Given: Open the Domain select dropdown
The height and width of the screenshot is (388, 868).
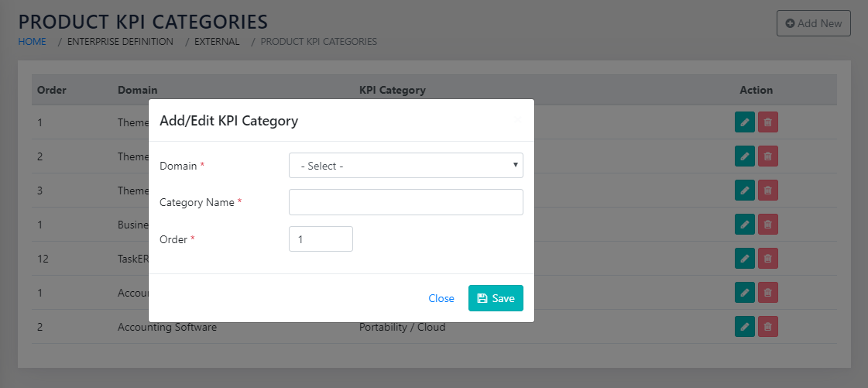Looking at the screenshot, I should pos(406,166).
